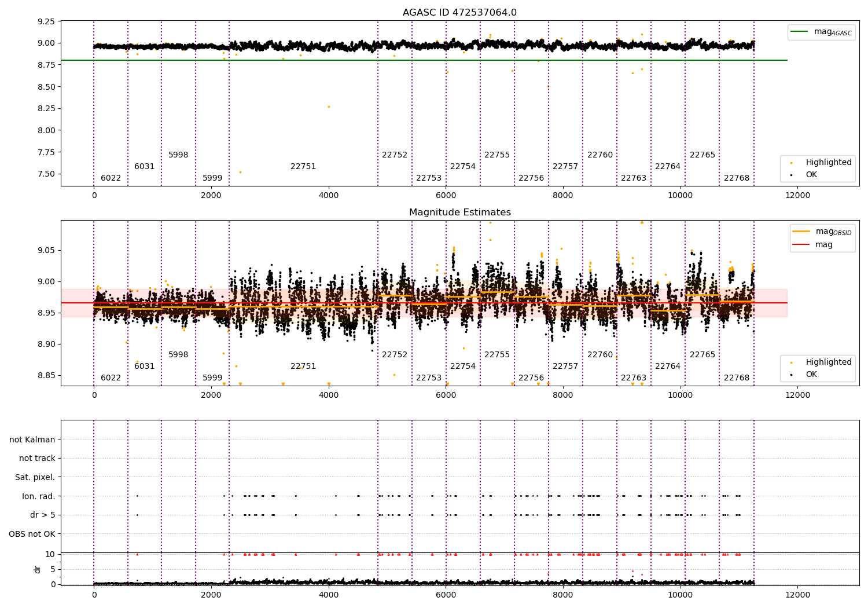
Task: Select the "OK" legend entry in middle plot
Action: click(804, 375)
